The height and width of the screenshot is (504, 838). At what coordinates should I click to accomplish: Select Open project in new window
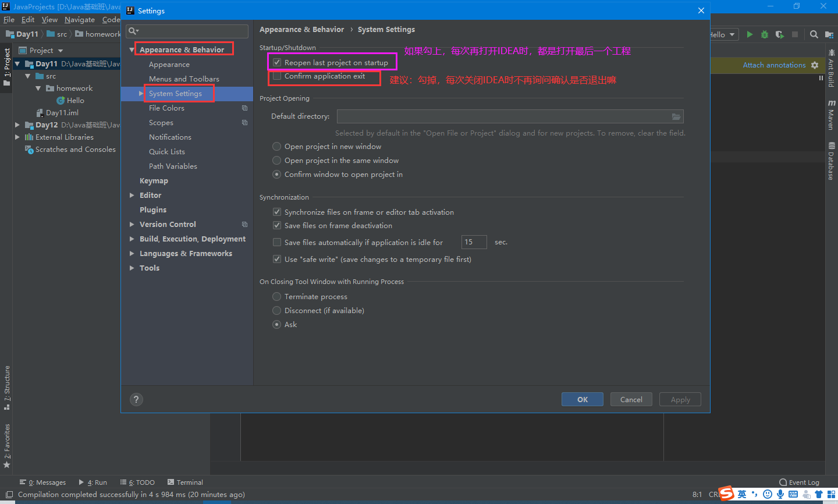click(x=277, y=147)
